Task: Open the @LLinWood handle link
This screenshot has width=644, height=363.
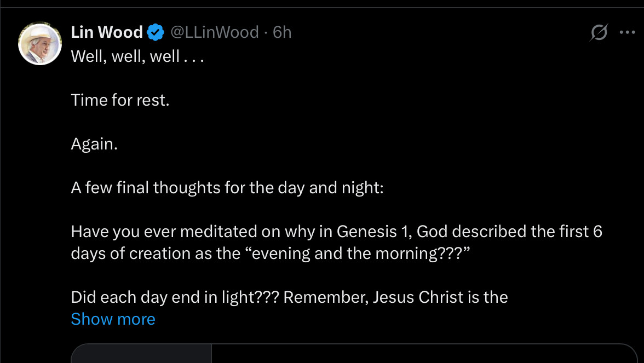Action: point(215,32)
